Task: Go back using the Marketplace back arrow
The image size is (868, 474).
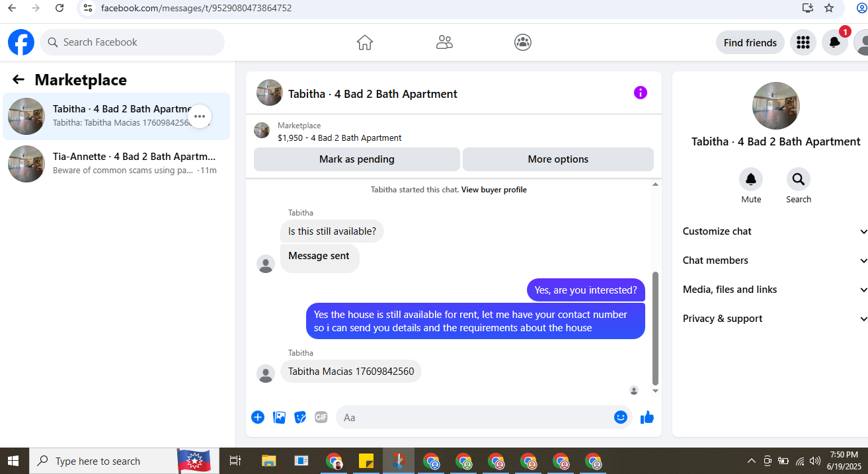Action: point(19,79)
